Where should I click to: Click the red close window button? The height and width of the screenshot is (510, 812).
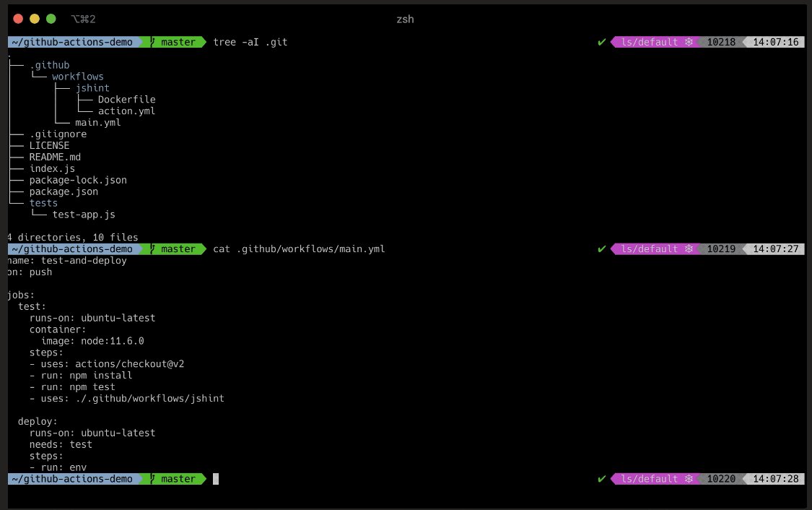click(x=18, y=20)
